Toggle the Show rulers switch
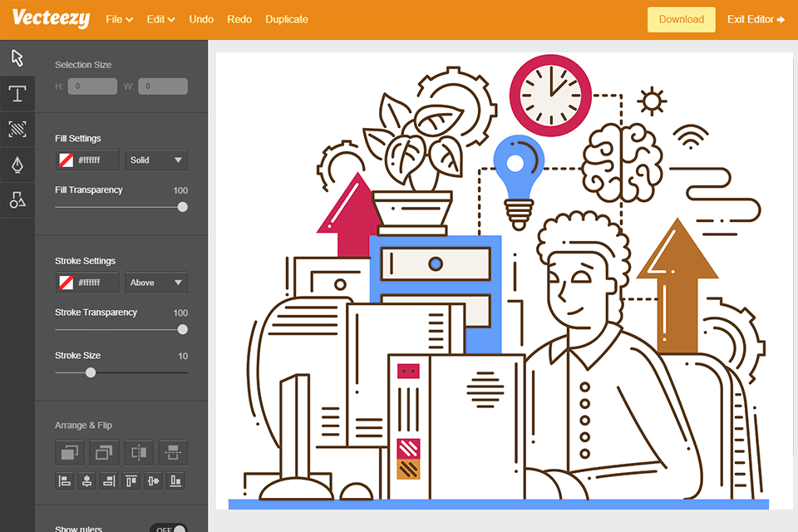This screenshot has width=798, height=532. click(169, 528)
